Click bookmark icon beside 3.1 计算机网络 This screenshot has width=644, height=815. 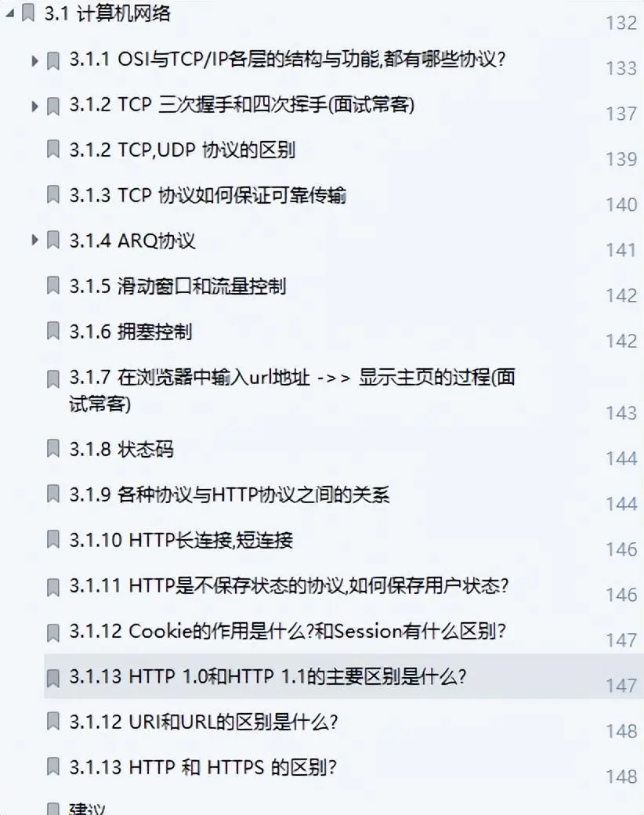click(27, 13)
